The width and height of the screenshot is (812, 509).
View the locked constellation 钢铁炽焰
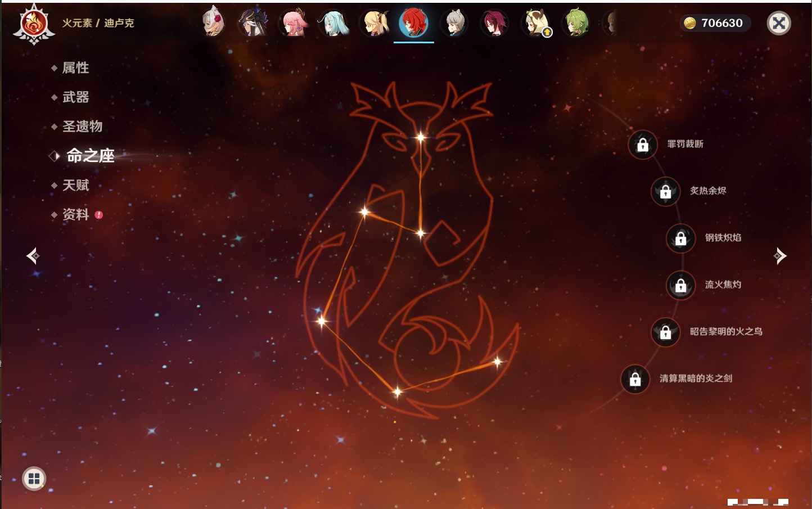(680, 238)
